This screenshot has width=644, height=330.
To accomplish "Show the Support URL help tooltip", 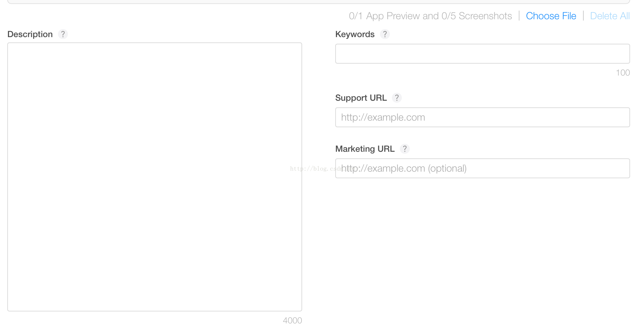I will 397,98.
